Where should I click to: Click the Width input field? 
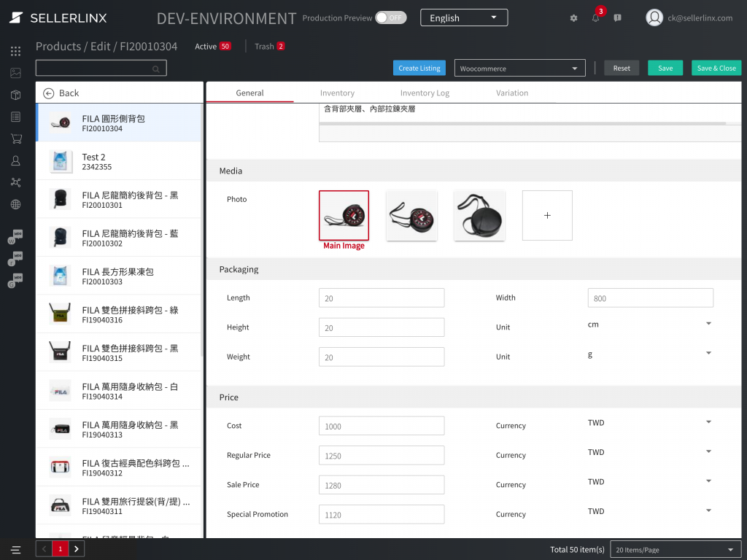[x=650, y=297]
